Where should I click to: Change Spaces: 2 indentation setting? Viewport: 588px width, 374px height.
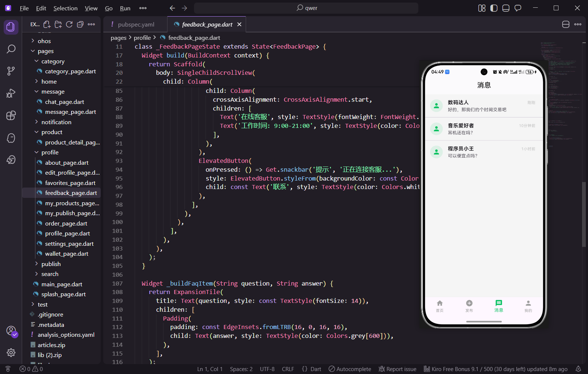(241, 369)
